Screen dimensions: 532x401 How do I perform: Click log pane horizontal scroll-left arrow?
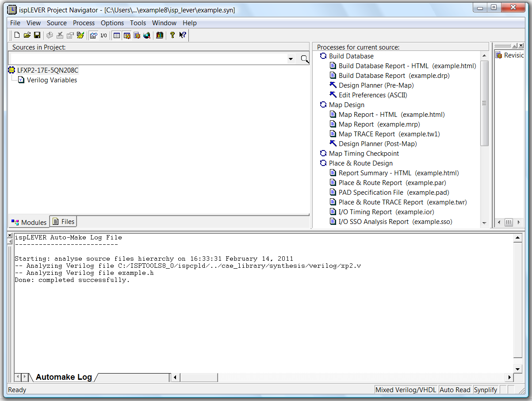click(175, 377)
